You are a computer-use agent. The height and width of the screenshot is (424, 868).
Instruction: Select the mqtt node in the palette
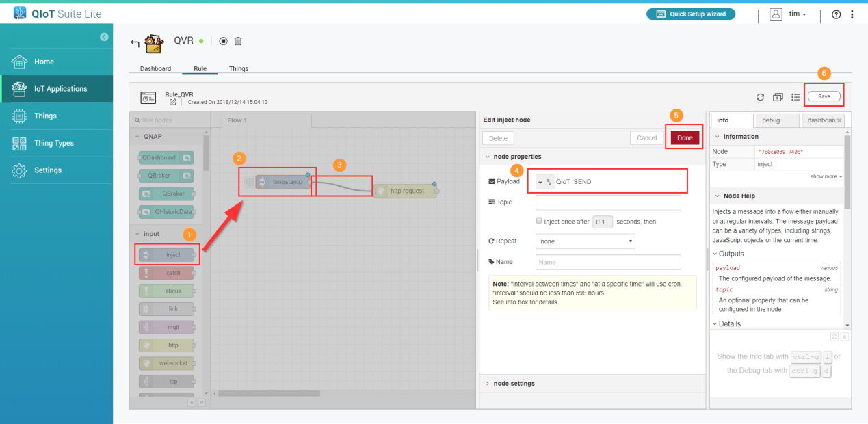coord(166,327)
